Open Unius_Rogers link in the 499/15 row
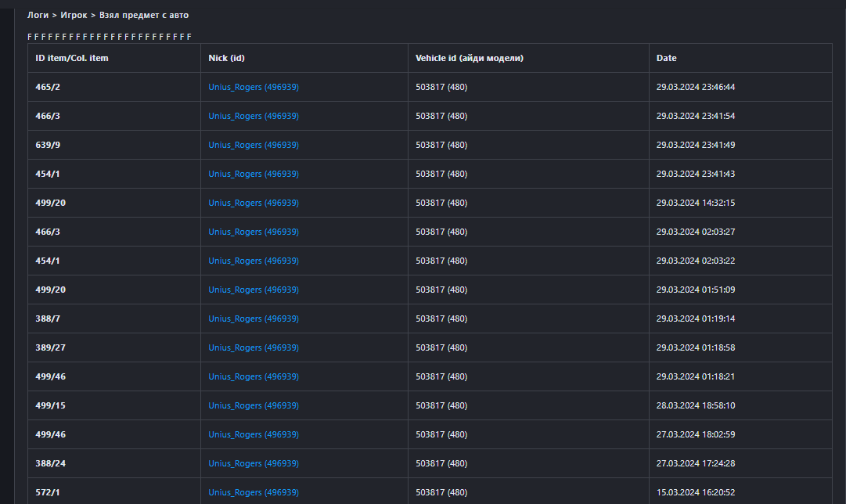Image resolution: width=846 pixels, height=504 pixels. click(x=253, y=405)
